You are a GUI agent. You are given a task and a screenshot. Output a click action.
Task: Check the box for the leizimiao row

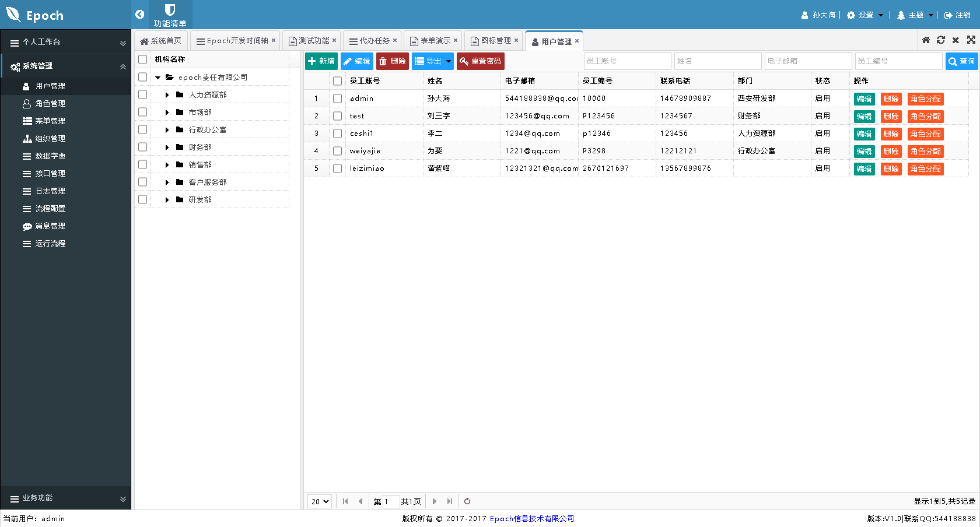coord(337,168)
